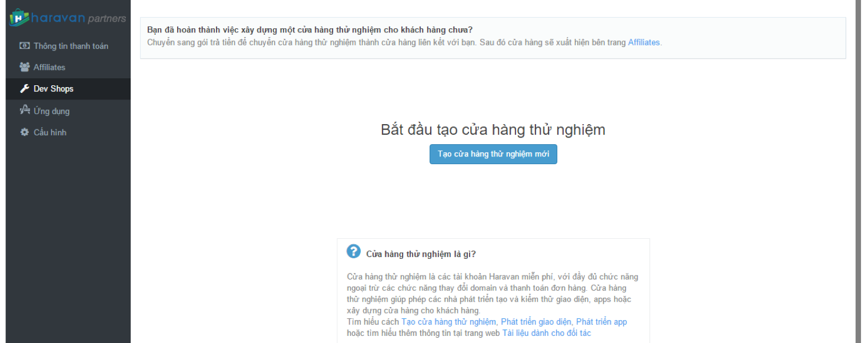Screen dimensions: 868x343
Task: Click the Ứng dụng apps icon
Action: 25,110
